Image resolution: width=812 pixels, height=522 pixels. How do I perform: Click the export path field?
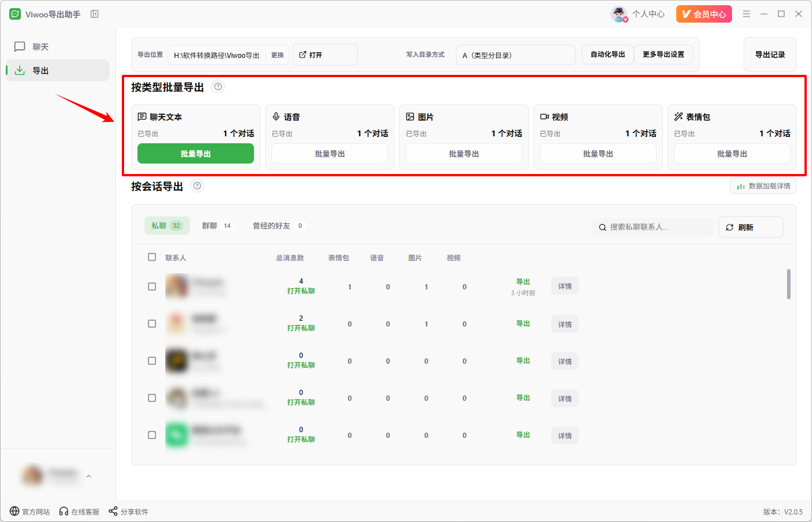(x=217, y=55)
